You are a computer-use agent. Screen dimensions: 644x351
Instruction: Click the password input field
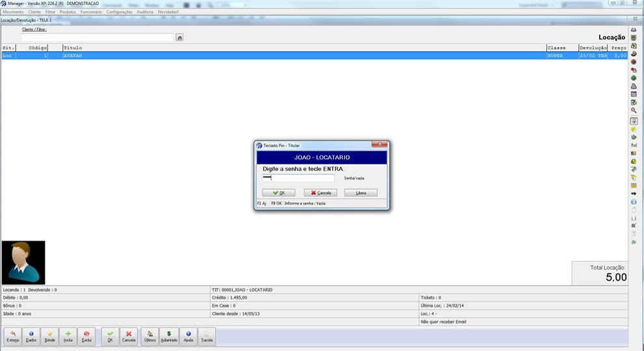point(298,178)
